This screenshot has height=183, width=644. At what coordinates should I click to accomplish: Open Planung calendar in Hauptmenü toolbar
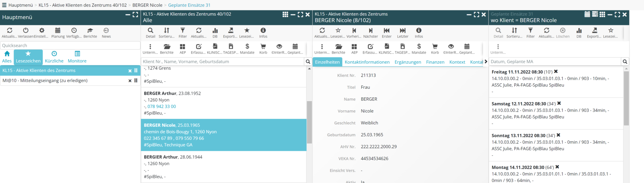(58, 32)
